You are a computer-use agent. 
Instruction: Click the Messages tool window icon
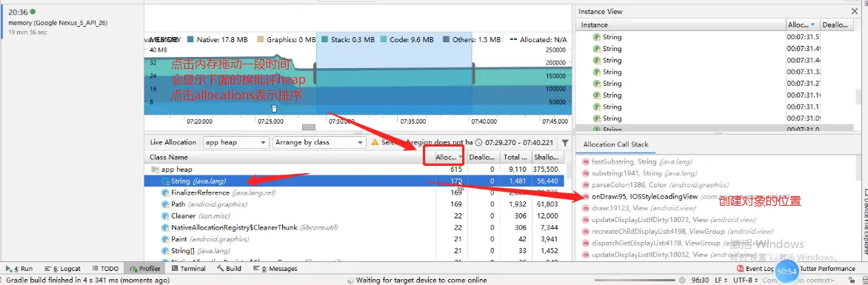[x=256, y=269]
